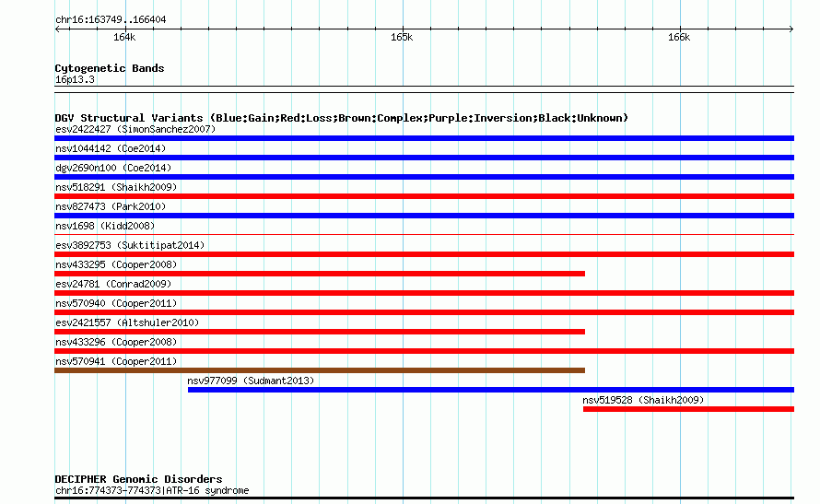
Task: Click the blue bar under dgv2690n100
Action: (x=424, y=177)
